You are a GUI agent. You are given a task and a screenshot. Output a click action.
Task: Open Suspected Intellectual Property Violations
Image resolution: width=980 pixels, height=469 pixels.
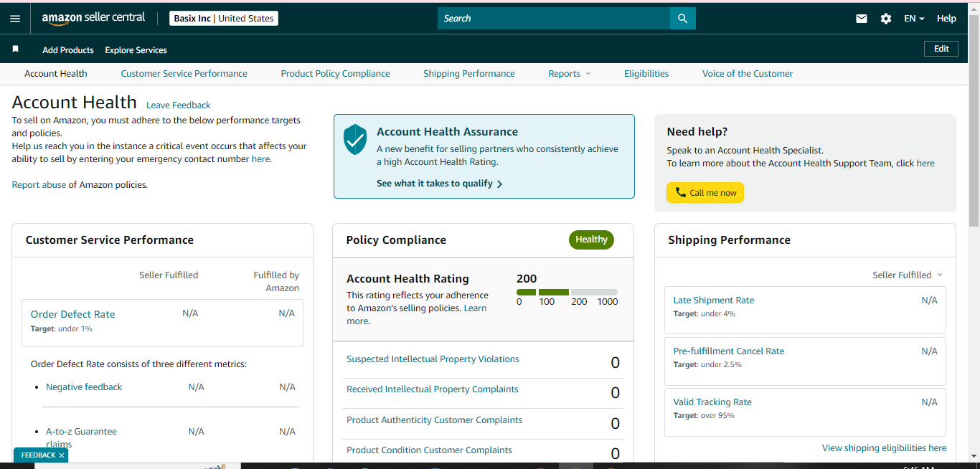433,359
